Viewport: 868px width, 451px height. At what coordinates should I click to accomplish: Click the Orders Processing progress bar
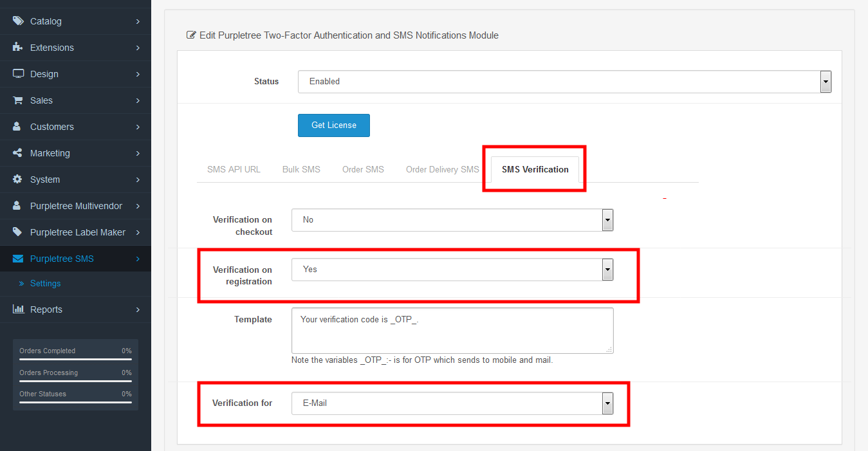click(75, 382)
